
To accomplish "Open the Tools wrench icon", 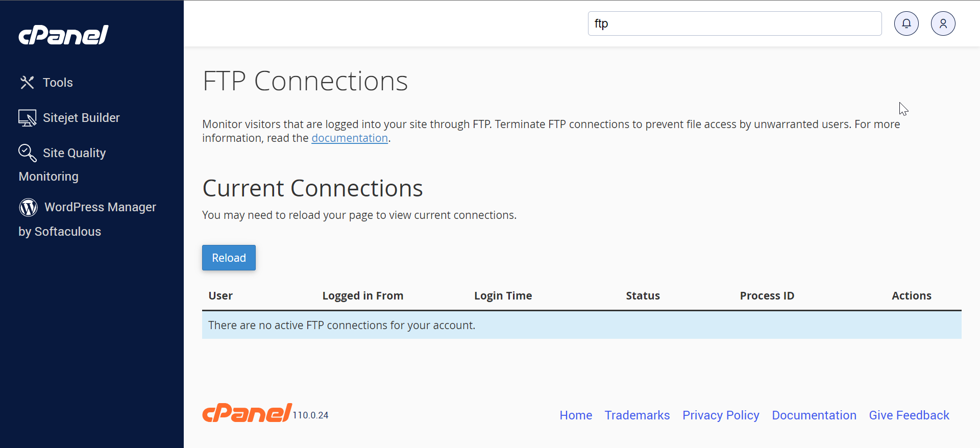I will tap(27, 82).
